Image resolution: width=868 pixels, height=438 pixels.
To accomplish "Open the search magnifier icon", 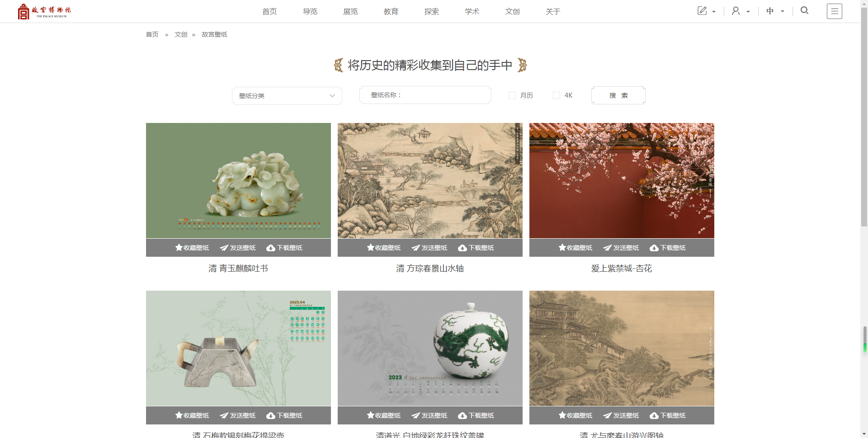I will click(804, 10).
